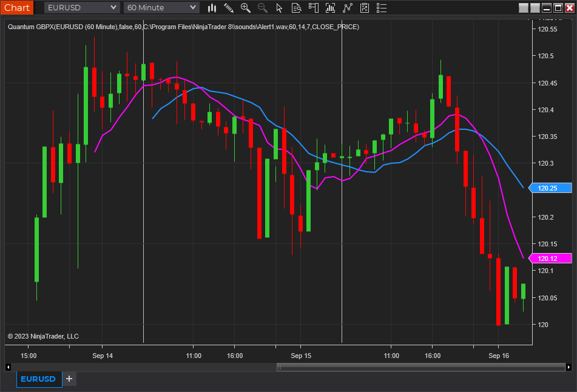Viewport: 577px width, 392px height.
Task: Click the 120.15 price axis label
Action: (547, 244)
